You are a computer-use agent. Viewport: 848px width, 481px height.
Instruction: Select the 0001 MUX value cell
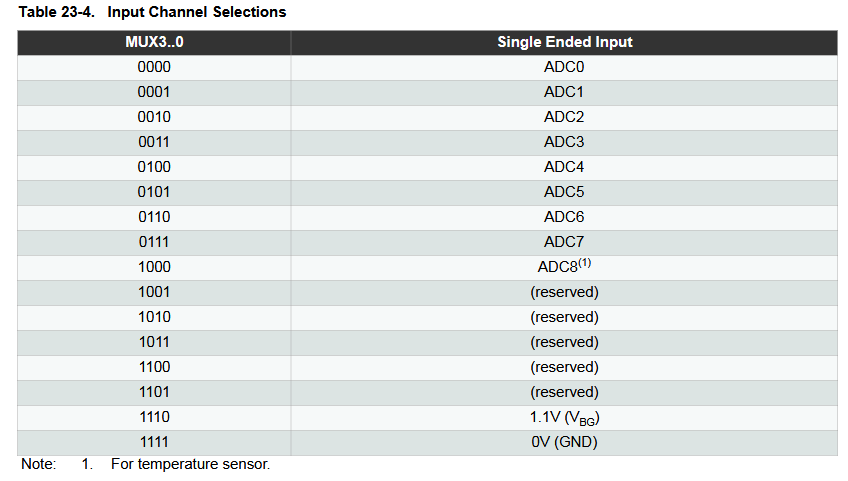(x=154, y=92)
